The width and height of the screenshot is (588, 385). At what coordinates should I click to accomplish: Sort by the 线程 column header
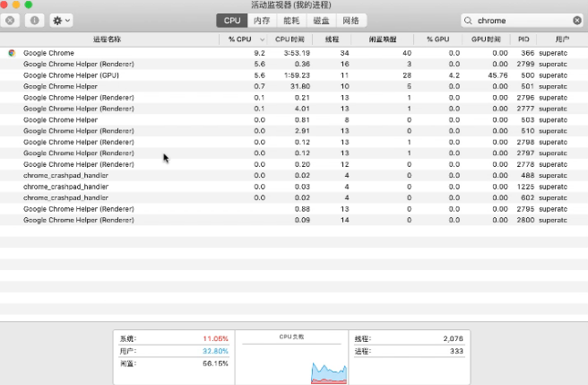click(332, 39)
